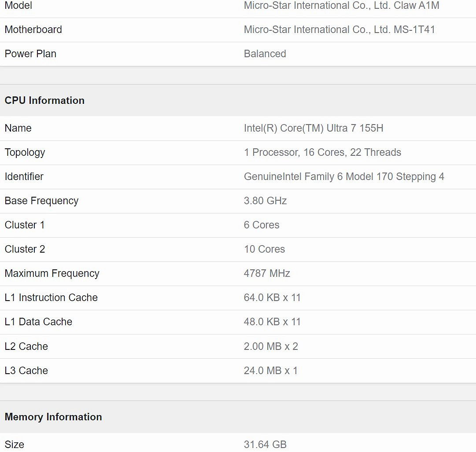Screen dimensions: 476x452
Task: Click the CPU Information section header
Action: point(44,100)
